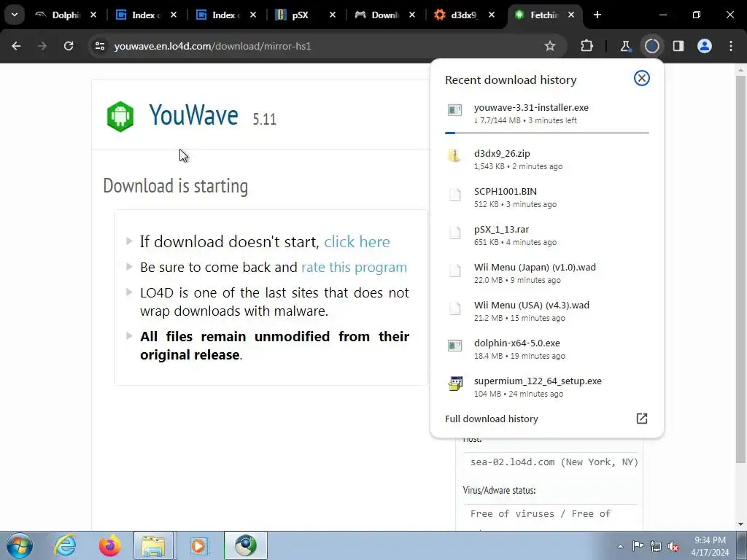Toggle the downloads indicator icon in toolbar
Image resolution: width=747 pixels, height=560 pixels.
651,46
